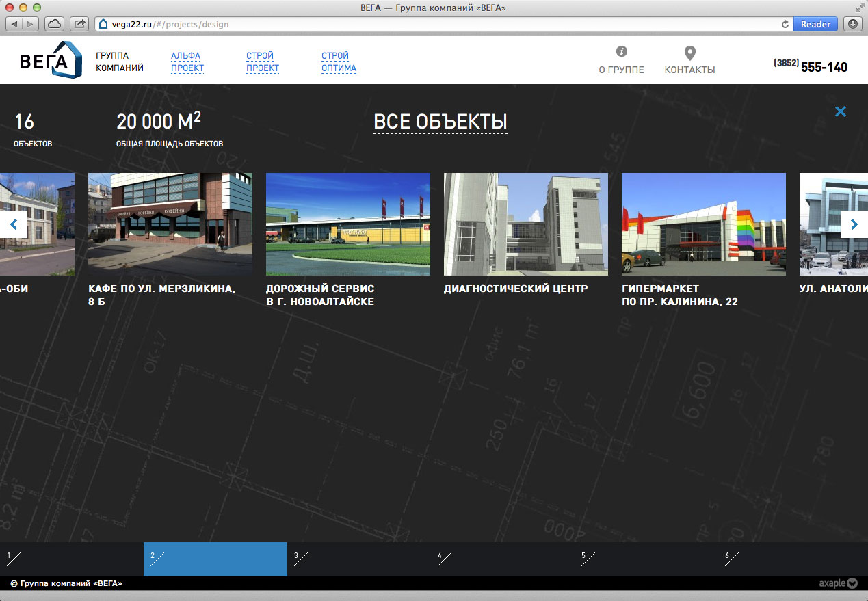Close the projects overlay with blue X
The height and width of the screenshot is (601, 868).
(840, 111)
